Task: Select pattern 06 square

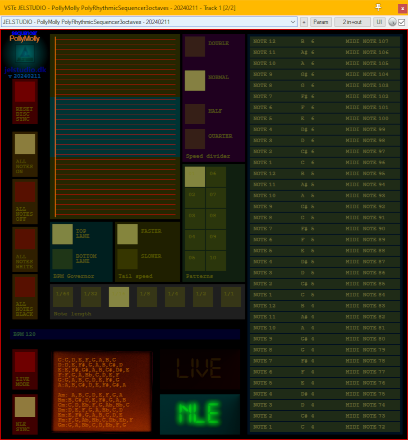Action: coord(216,177)
